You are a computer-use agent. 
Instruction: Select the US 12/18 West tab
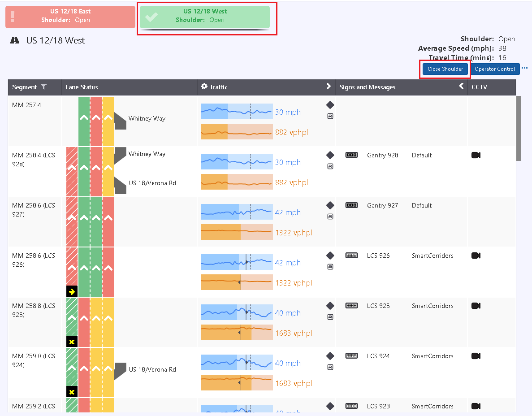[x=205, y=17]
